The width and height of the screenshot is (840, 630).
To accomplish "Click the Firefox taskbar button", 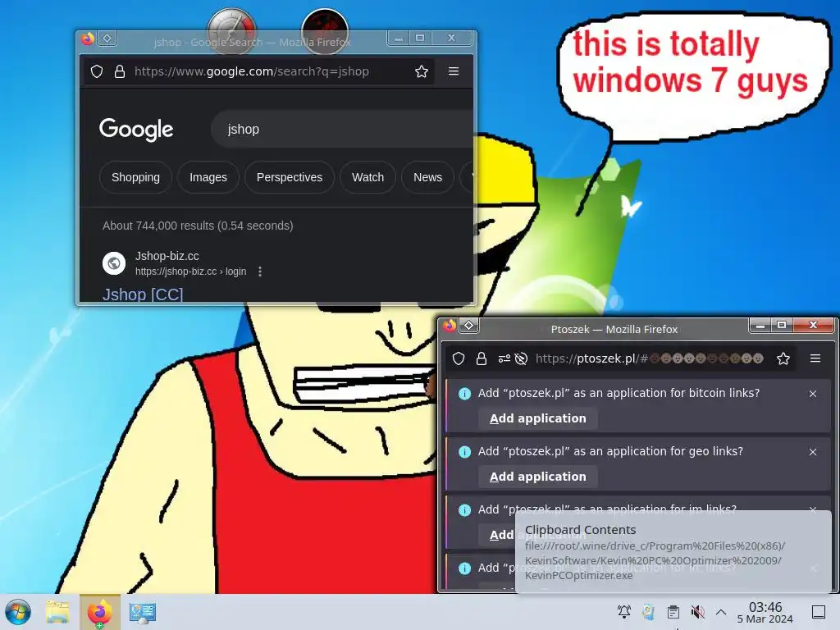I will click(x=100, y=612).
